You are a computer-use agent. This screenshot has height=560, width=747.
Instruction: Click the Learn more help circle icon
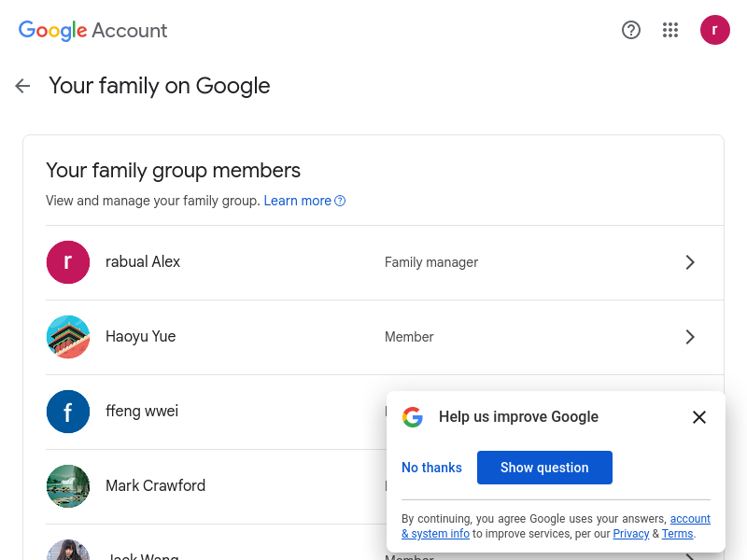pyautogui.click(x=340, y=201)
